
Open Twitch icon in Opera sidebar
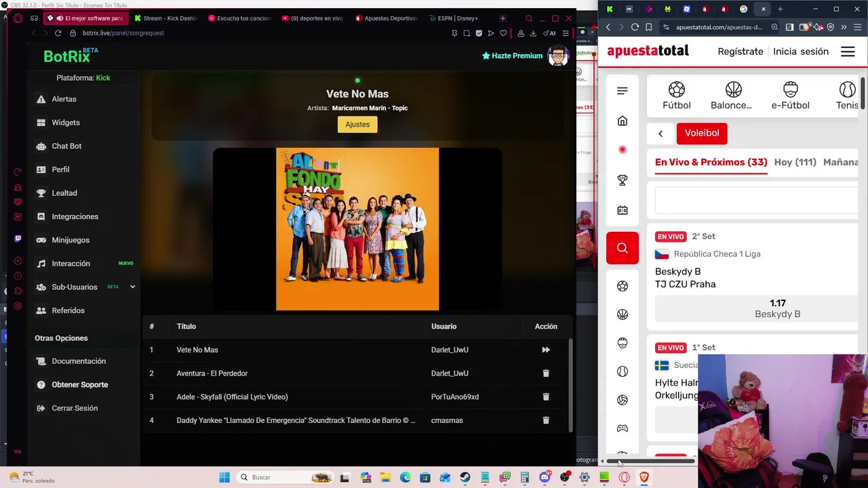(18, 239)
